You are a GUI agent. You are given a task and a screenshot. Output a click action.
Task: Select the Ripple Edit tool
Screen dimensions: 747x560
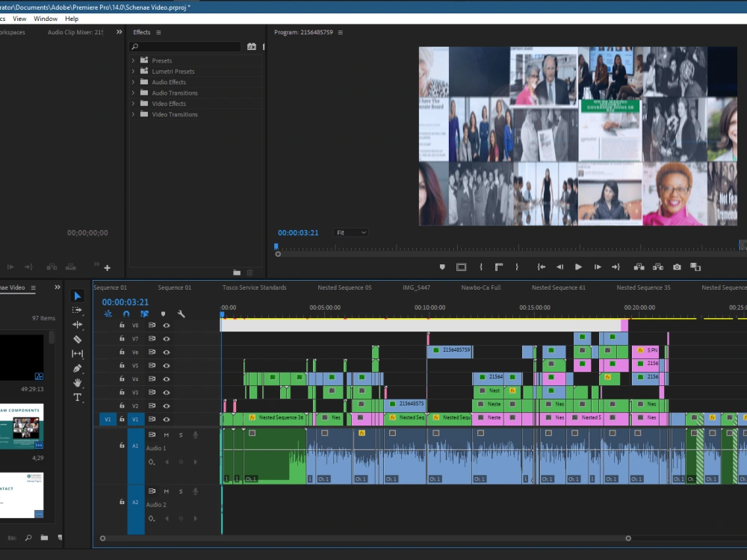(77, 325)
